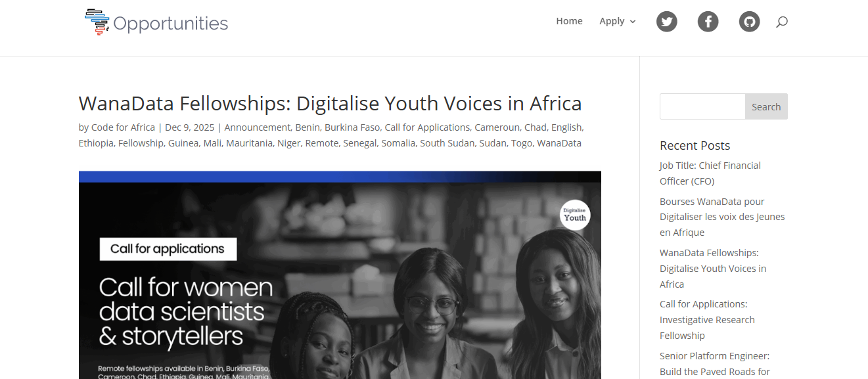Select the Home menu item
Screen dimensions: 868x379
[x=569, y=20]
